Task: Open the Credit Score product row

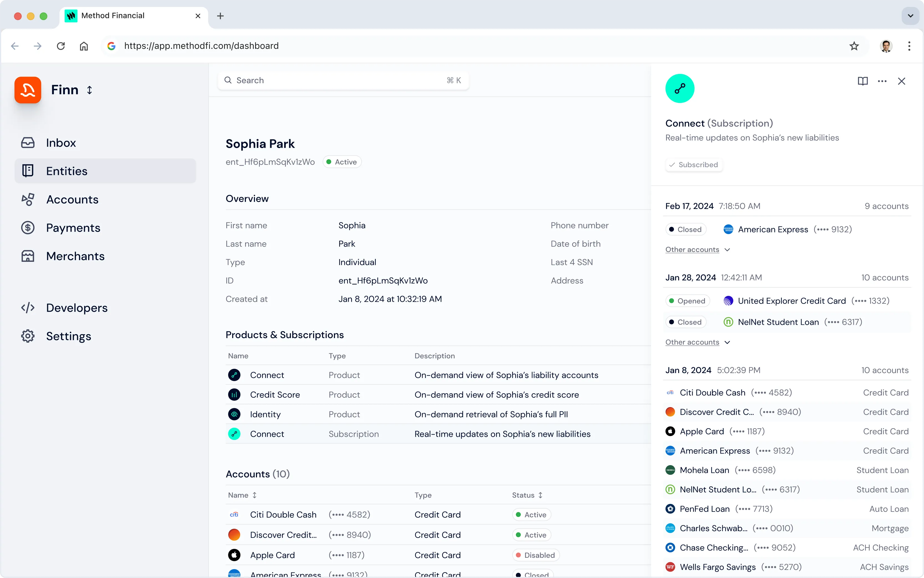Action: pos(275,394)
